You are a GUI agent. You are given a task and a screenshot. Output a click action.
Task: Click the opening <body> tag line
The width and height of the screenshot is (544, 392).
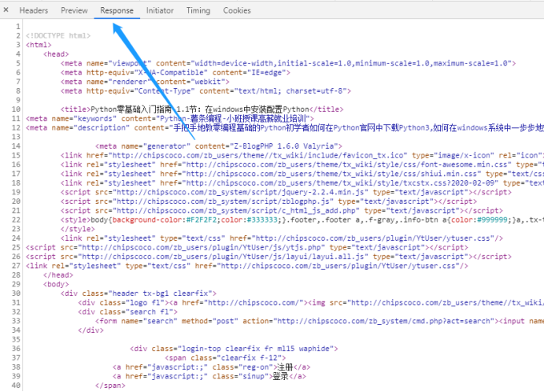(56, 284)
